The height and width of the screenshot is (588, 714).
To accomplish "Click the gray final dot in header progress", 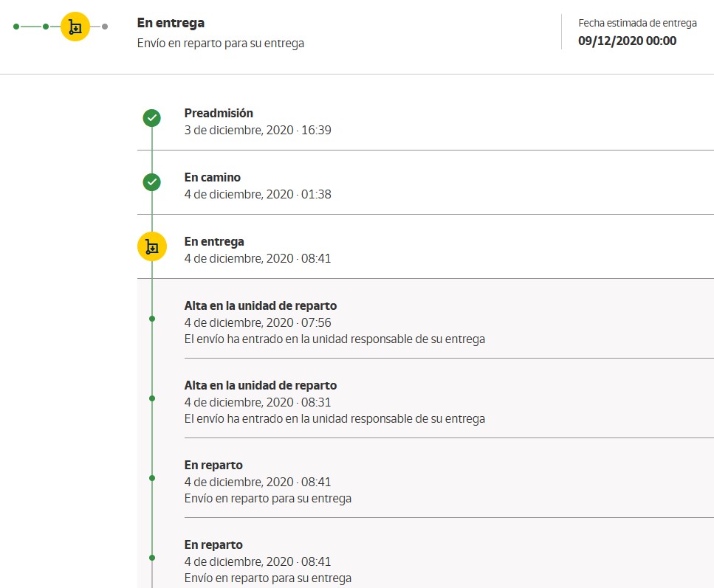I will click(x=105, y=27).
